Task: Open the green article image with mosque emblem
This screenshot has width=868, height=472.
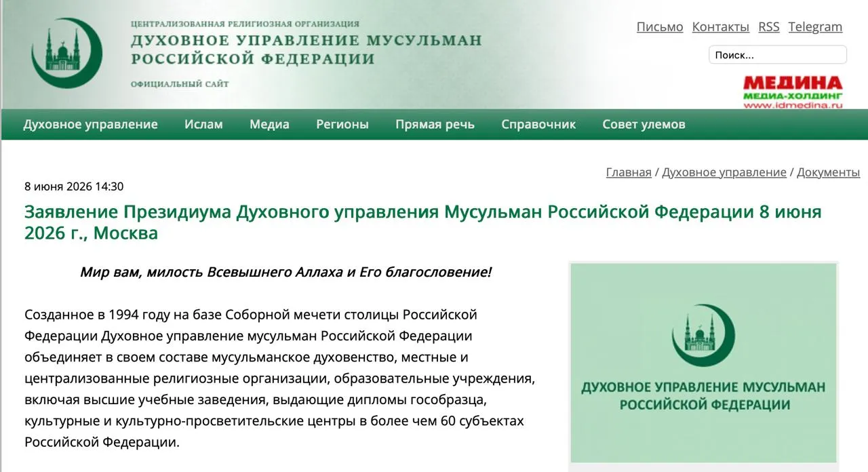Action: tap(704, 363)
